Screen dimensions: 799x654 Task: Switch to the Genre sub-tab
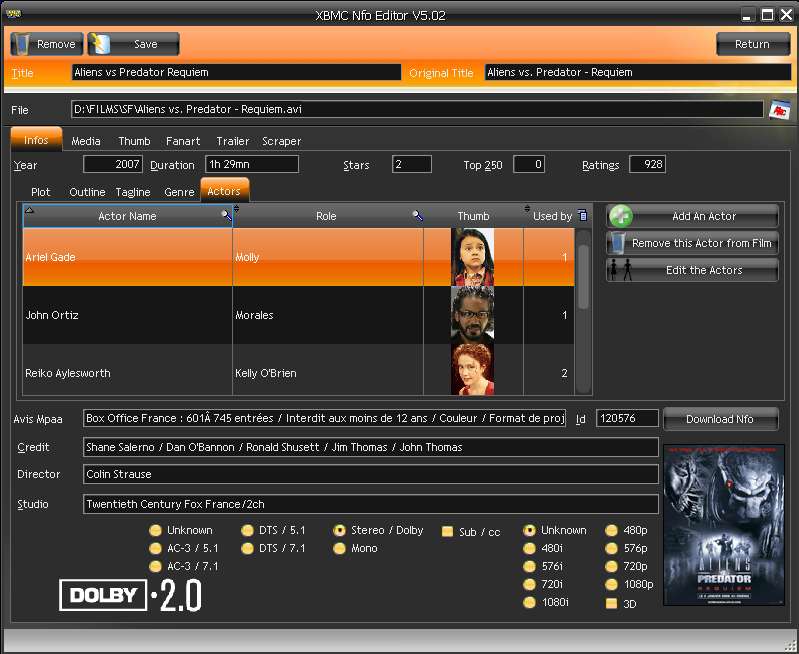179,192
